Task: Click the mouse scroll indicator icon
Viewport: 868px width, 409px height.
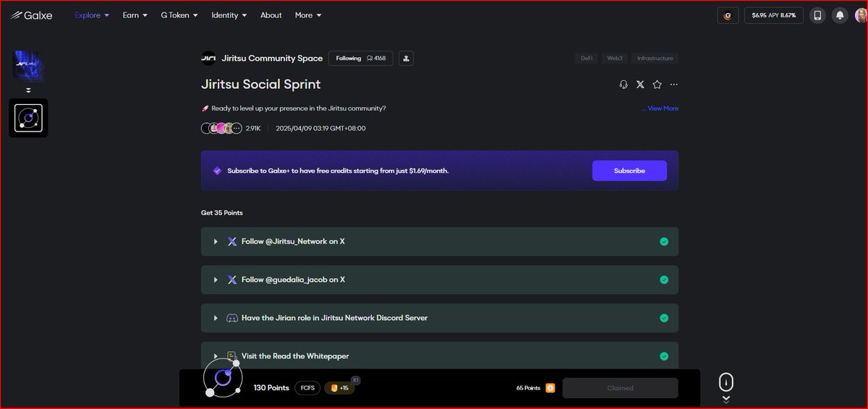Action: 726,382
